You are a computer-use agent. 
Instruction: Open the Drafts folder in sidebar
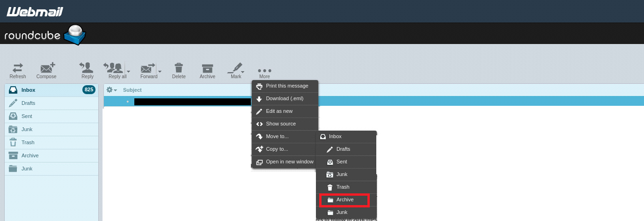coord(28,103)
